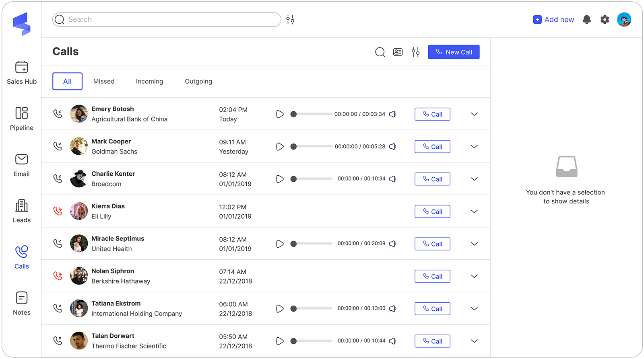Open the Leads section icon
This screenshot has height=359, width=644.
pyautogui.click(x=22, y=206)
